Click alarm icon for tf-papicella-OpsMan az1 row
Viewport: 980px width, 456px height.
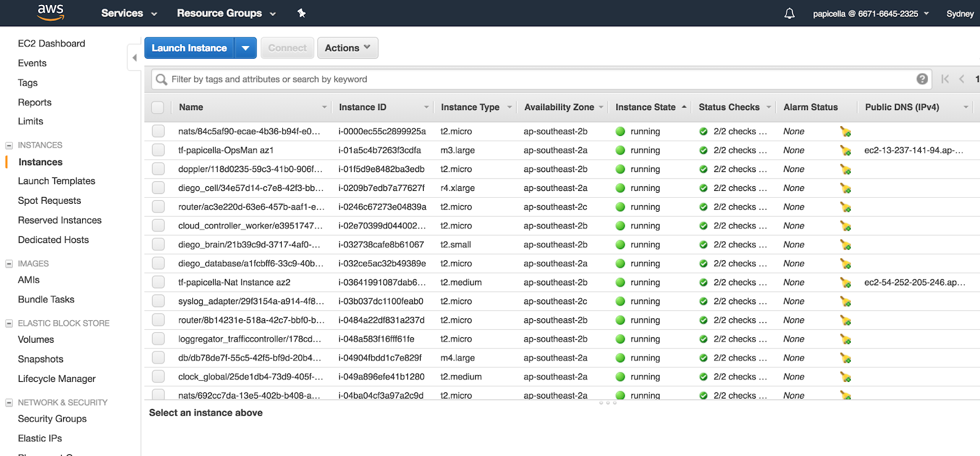(846, 151)
